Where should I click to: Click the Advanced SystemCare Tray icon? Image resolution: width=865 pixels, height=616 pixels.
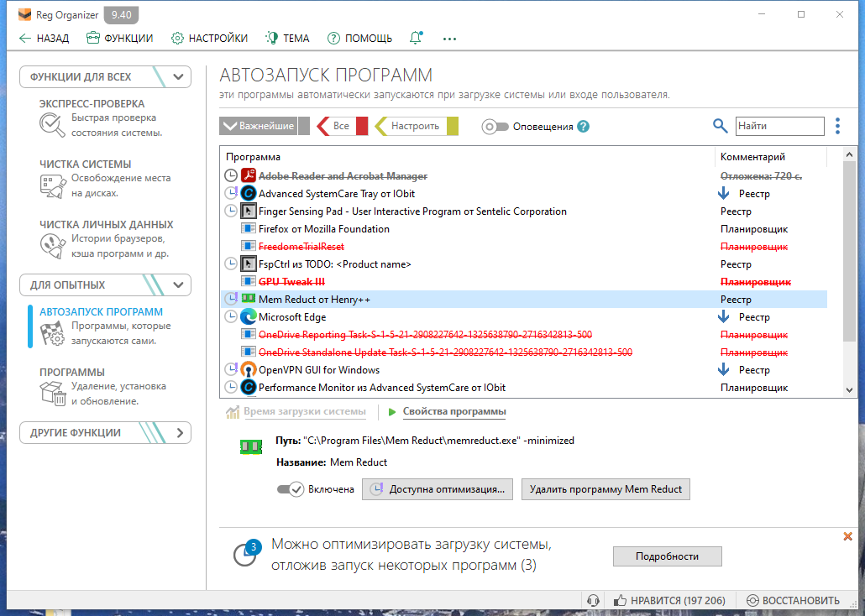pyautogui.click(x=249, y=194)
